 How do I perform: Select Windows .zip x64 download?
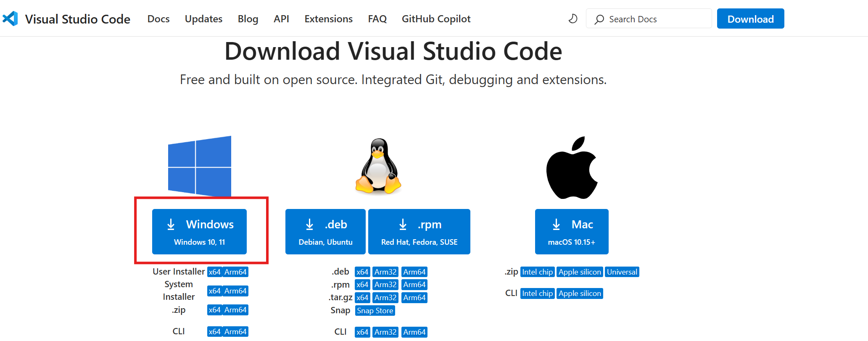point(214,310)
